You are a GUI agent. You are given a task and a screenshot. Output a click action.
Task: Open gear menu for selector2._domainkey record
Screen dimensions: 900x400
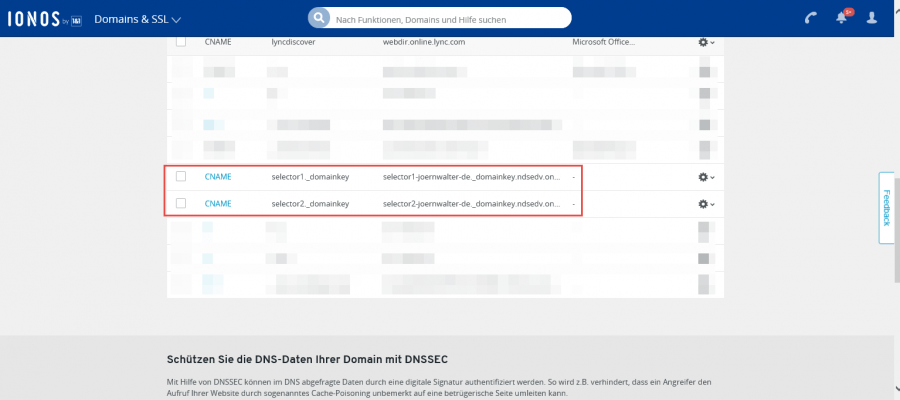pyautogui.click(x=706, y=204)
